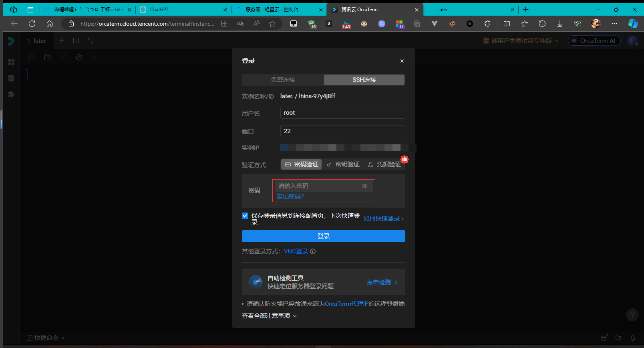644x348 pixels.
Task: Toggle password visibility eye icon
Action: 364,186
